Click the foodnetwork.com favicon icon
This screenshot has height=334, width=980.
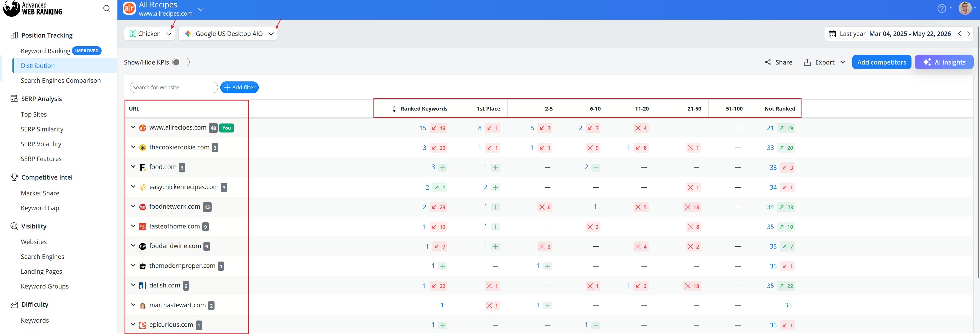click(x=143, y=207)
